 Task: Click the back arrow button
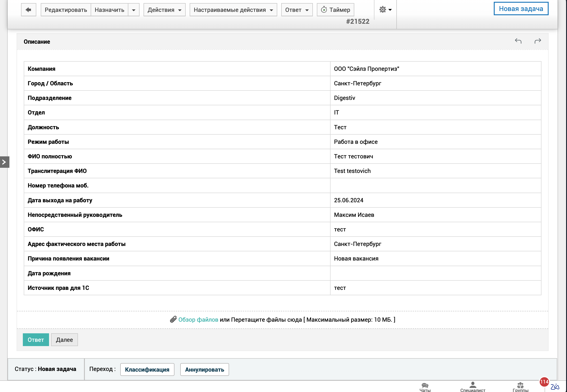[x=28, y=10]
